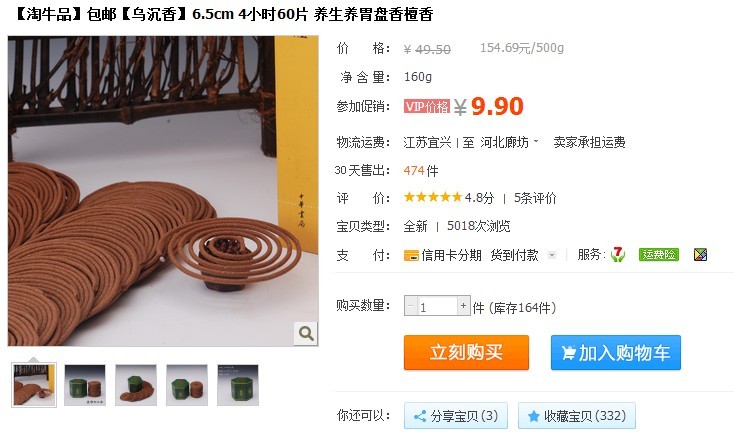The width and height of the screenshot is (734, 440).
Task: Favorite item via 收藏宝贝 button
Action: pyautogui.click(x=577, y=416)
